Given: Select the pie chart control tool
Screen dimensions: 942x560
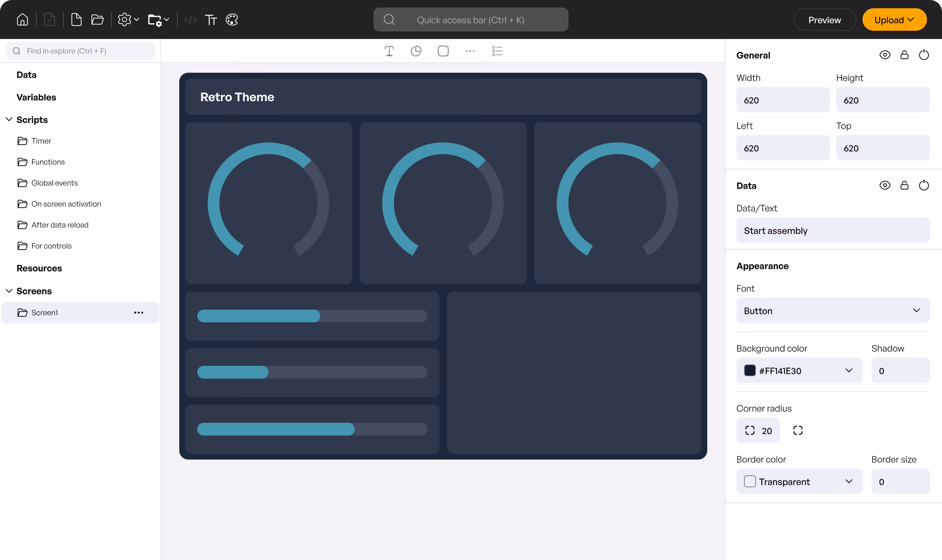Looking at the screenshot, I should pyautogui.click(x=416, y=51).
